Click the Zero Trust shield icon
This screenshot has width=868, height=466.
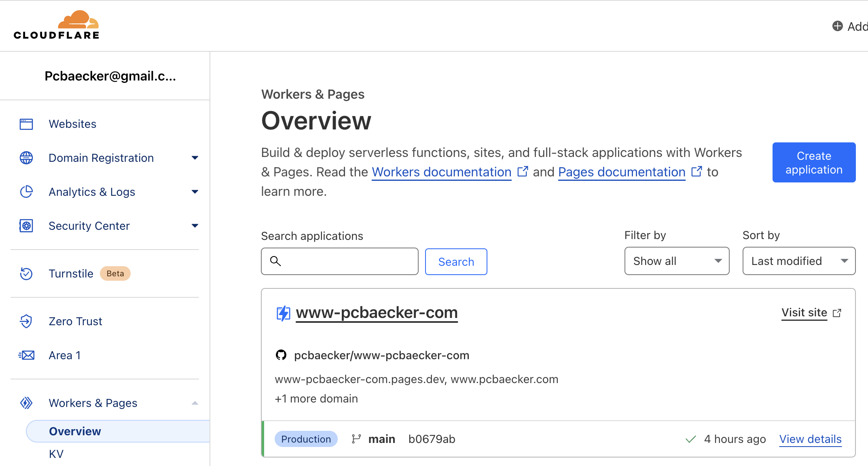pyautogui.click(x=26, y=321)
